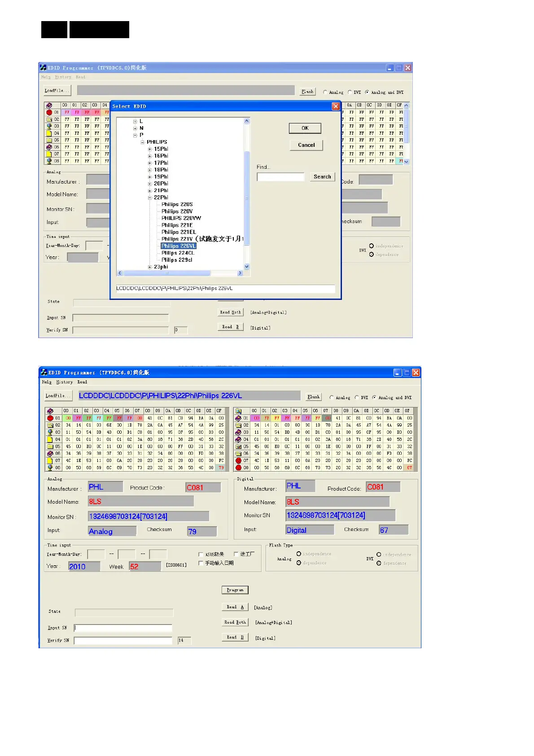Click row 07 page icon in grid behind Select EDID dialog
Viewport: 534px width, 756px height.
click(49, 154)
